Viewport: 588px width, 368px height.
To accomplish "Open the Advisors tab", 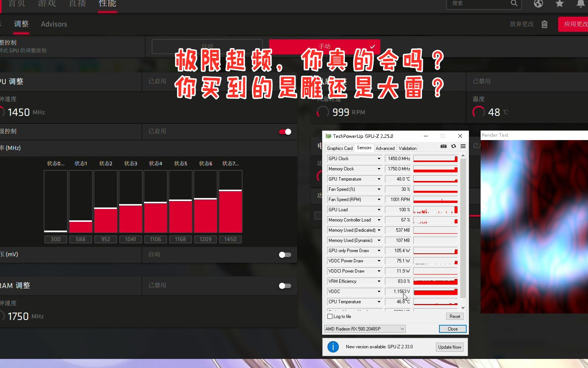I will point(54,24).
